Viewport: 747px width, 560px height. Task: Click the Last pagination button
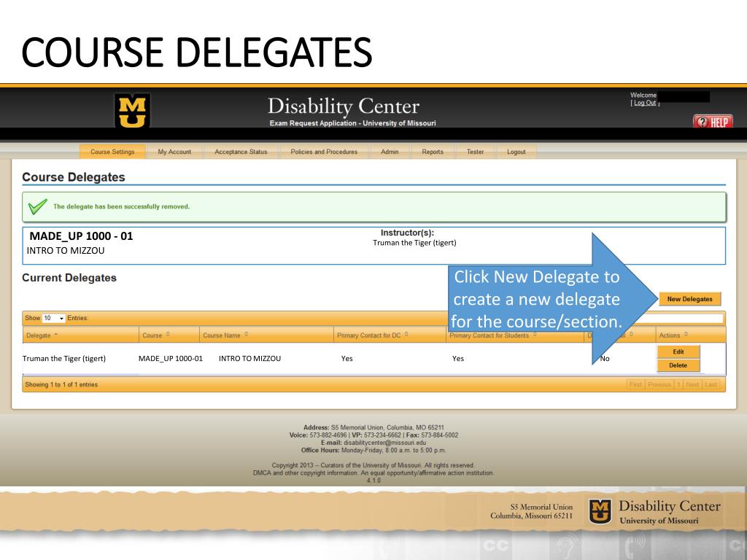click(x=711, y=384)
